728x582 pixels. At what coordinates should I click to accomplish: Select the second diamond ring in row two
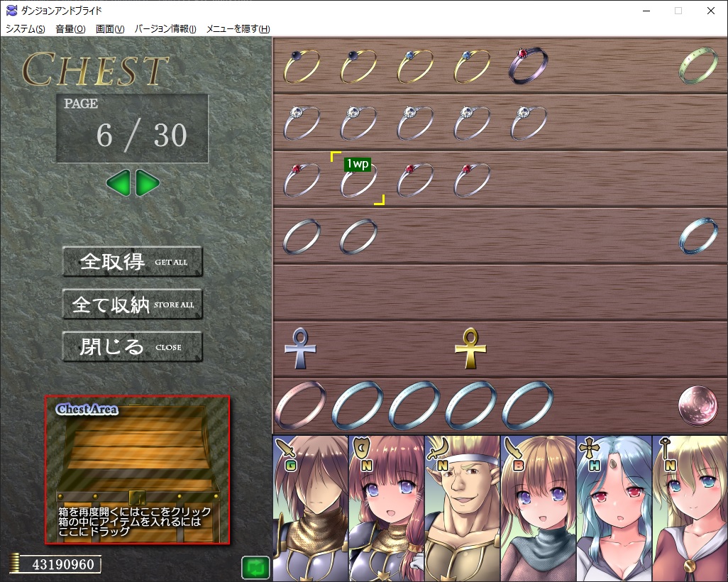pyautogui.click(x=358, y=123)
